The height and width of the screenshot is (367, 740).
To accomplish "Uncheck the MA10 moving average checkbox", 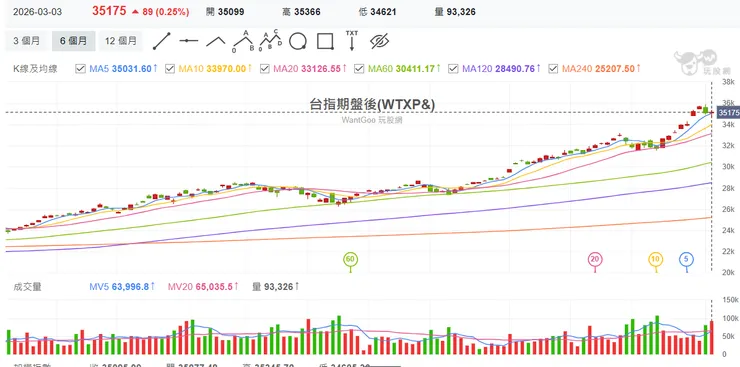I will pyautogui.click(x=170, y=69).
